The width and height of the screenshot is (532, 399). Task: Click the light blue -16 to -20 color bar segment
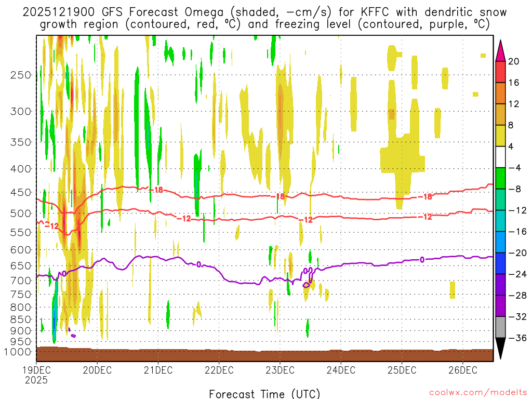[500, 242]
